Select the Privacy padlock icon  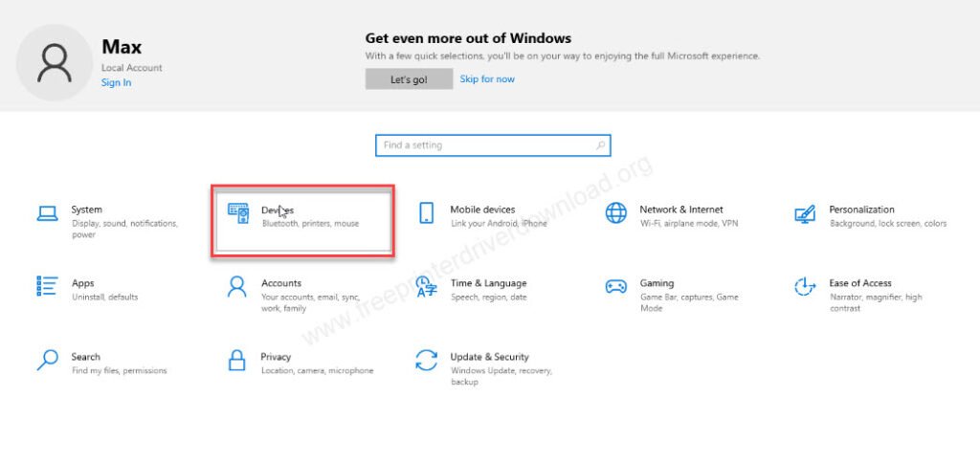click(237, 361)
